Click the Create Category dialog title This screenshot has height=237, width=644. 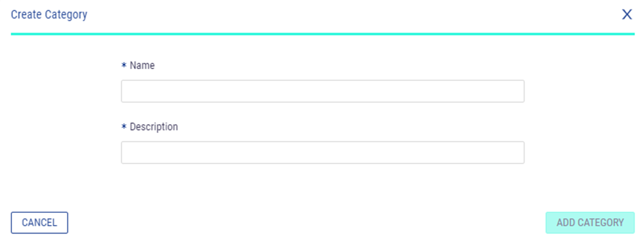tap(49, 15)
